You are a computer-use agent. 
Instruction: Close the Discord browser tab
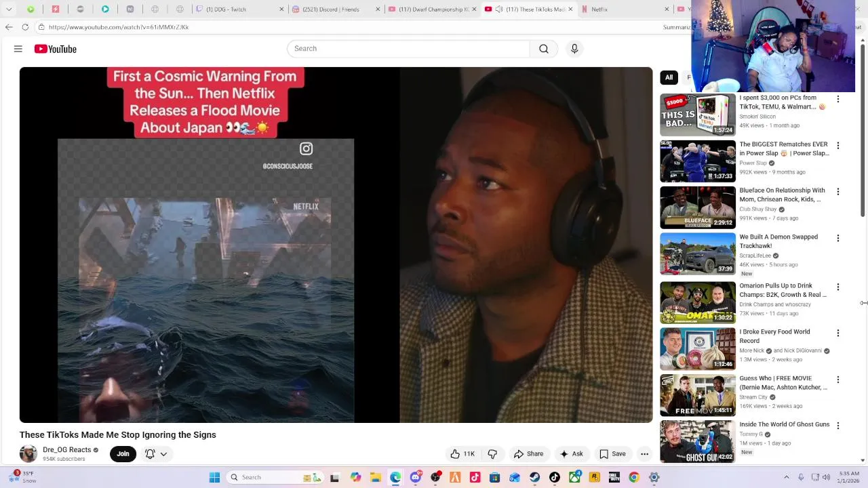point(377,9)
